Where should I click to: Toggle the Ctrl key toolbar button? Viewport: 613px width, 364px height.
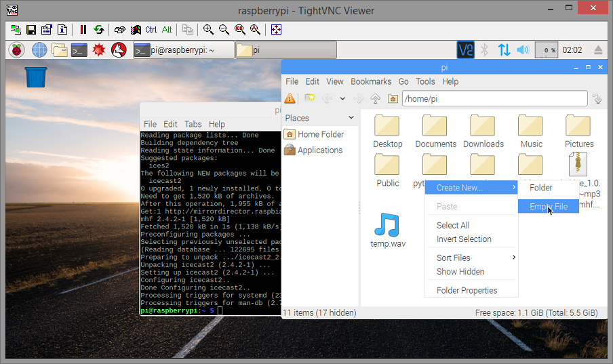(151, 30)
